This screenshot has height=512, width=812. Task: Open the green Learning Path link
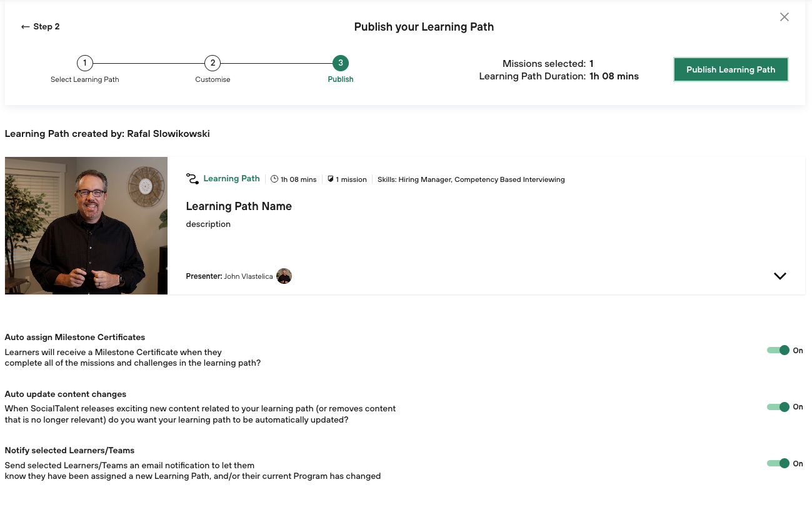point(231,179)
